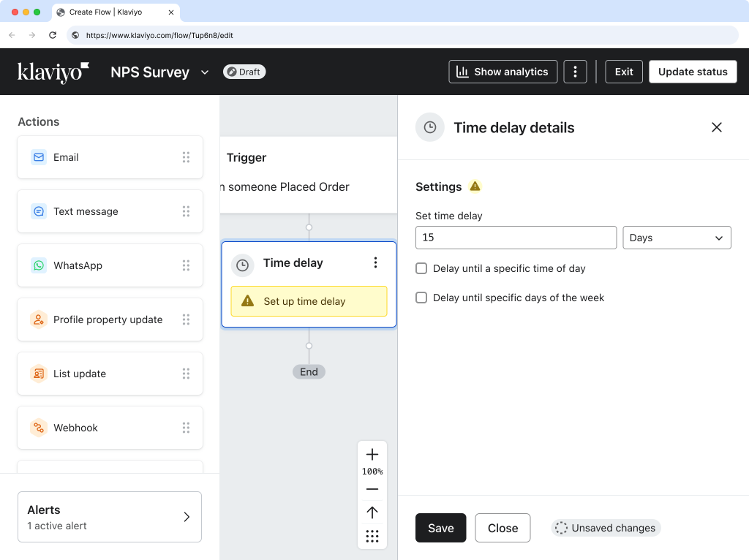Click the clock icon on Time delay node
The image size is (749, 560).
pyautogui.click(x=242, y=265)
